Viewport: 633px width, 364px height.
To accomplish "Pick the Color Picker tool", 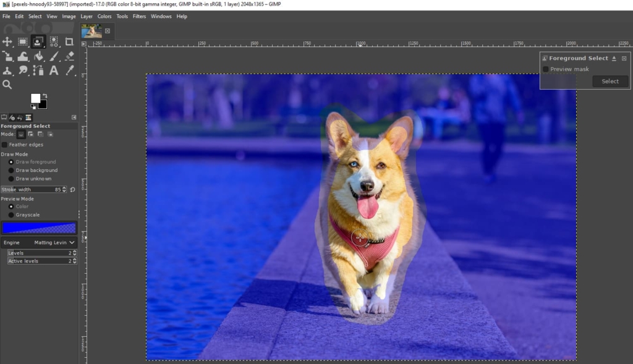I will point(69,70).
